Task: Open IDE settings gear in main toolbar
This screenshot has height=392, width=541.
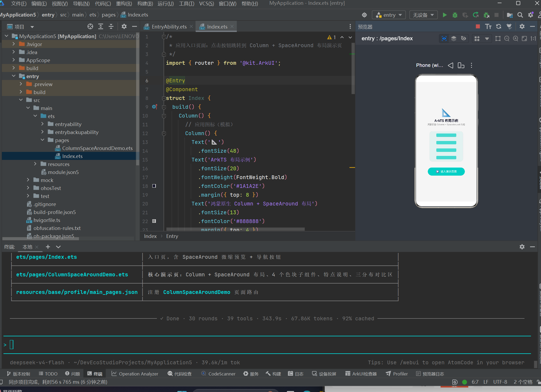Action: [x=531, y=15]
